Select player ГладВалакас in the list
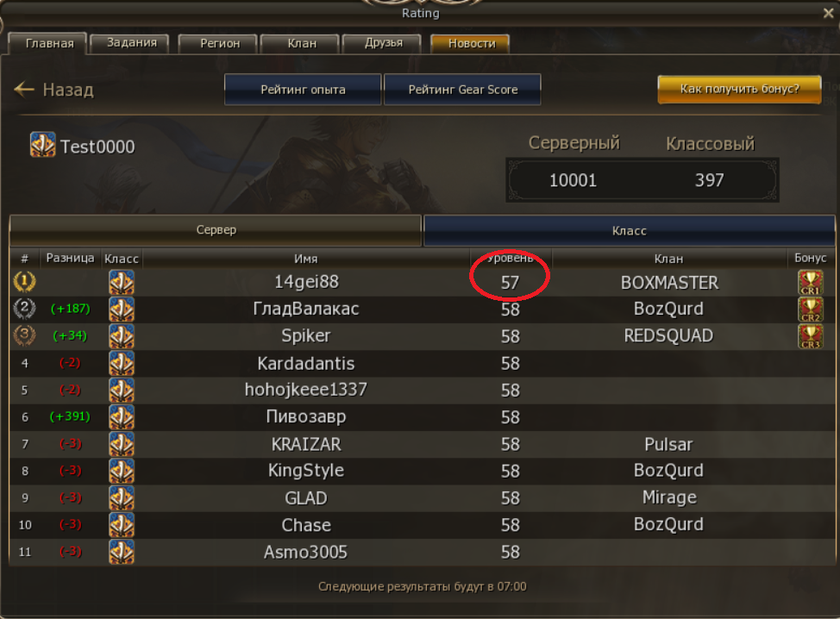 pos(305,309)
